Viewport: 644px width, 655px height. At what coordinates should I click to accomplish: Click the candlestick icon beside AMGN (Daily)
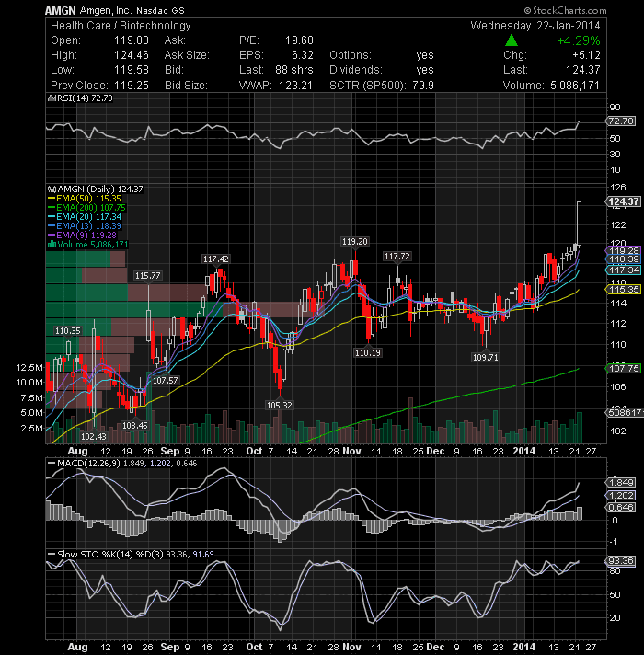(52, 190)
